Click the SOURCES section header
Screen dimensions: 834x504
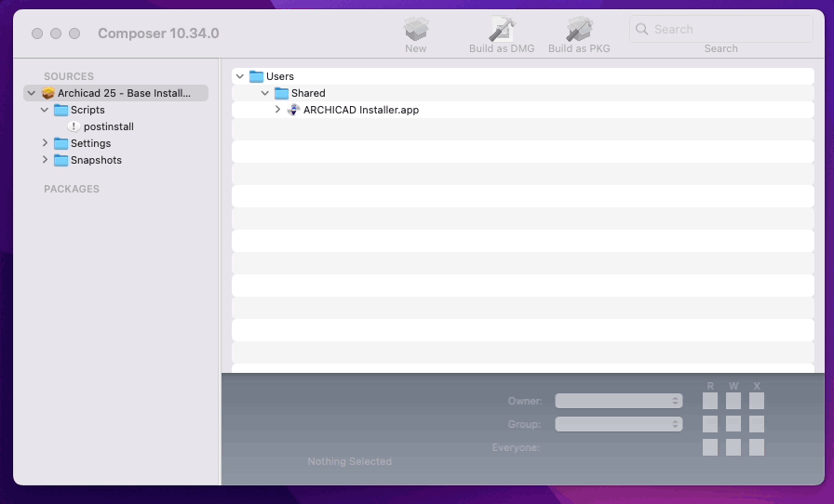tap(69, 76)
